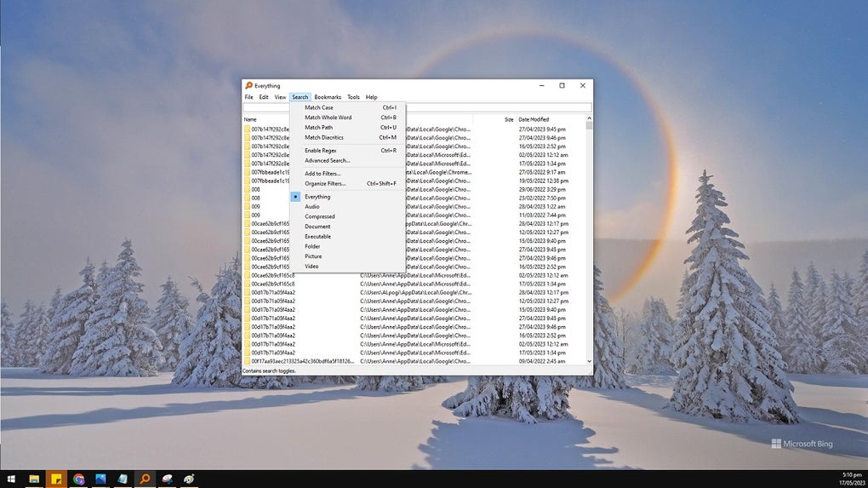The width and height of the screenshot is (868, 488).
Task: Open the File menu
Action: (249, 97)
